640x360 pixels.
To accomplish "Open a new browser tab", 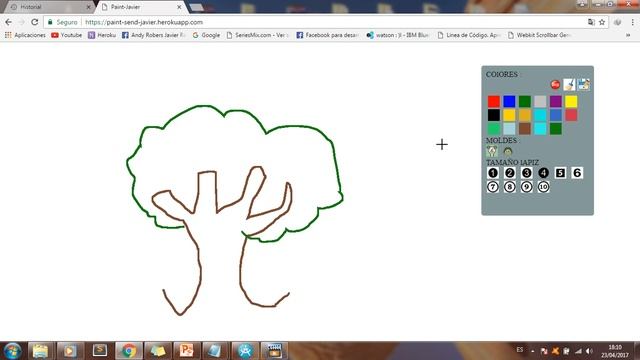I will [x=197, y=7].
